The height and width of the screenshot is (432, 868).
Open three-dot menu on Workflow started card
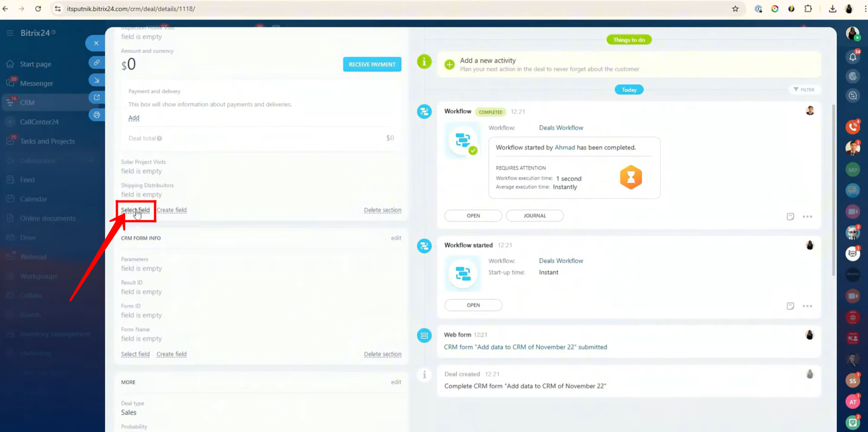[807, 306]
